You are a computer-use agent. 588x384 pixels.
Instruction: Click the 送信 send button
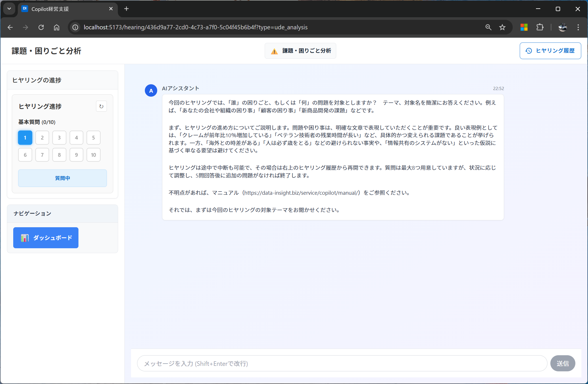[x=562, y=363]
